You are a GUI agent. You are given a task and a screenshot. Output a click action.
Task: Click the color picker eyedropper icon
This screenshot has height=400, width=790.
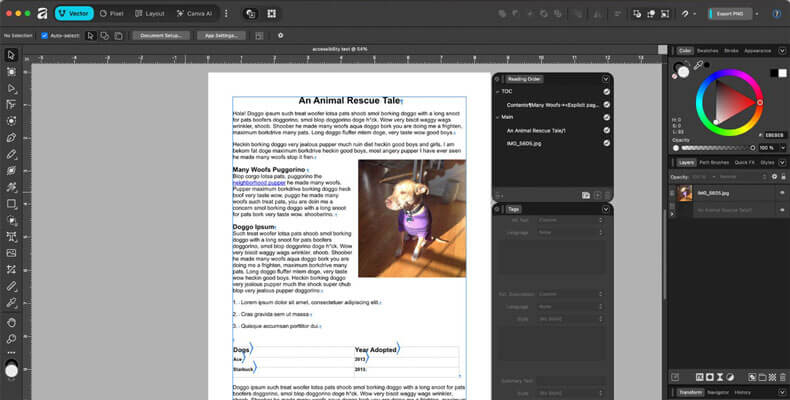(x=698, y=66)
